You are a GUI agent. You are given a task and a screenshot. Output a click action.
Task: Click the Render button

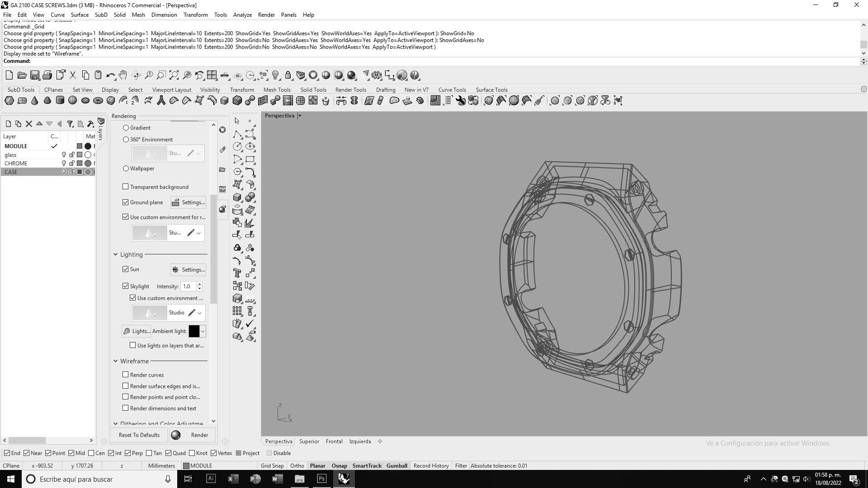193,435
